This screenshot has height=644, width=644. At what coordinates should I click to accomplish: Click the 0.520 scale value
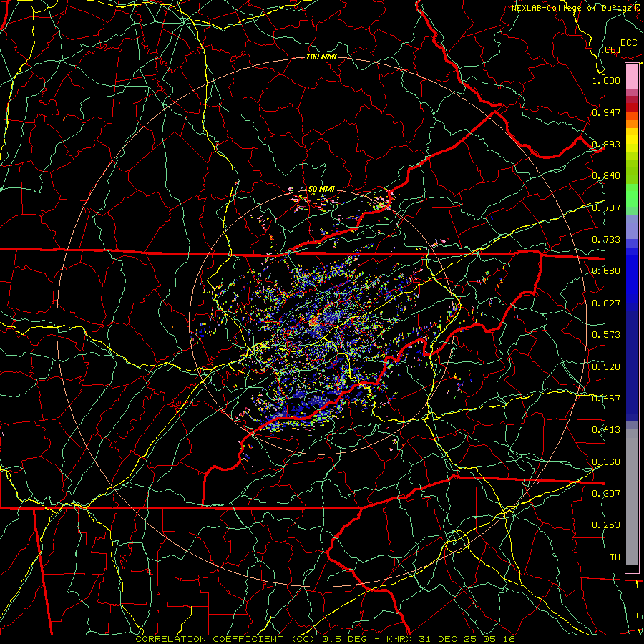click(x=606, y=367)
